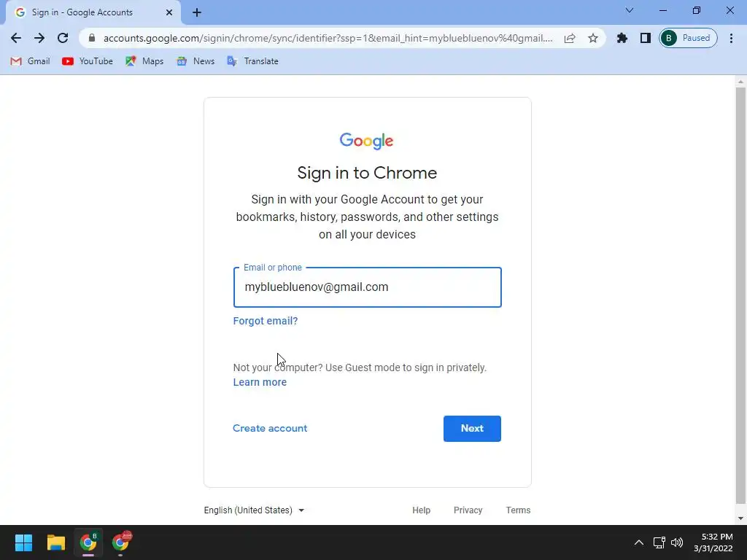Screen dimensions: 747x560
Task: Open the side panel icon
Action: [x=645, y=38]
